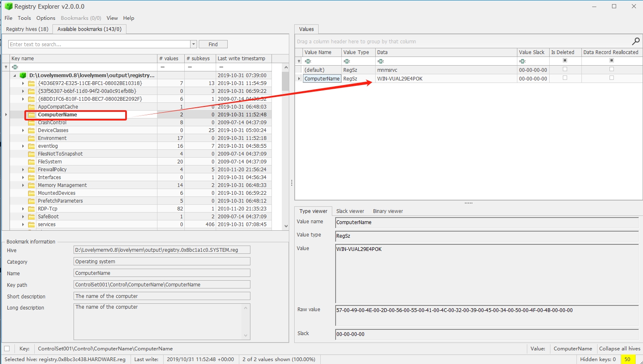The image size is (643, 364).
Task: Toggle Data Record Reallocated for (default) row
Action: click(612, 69)
